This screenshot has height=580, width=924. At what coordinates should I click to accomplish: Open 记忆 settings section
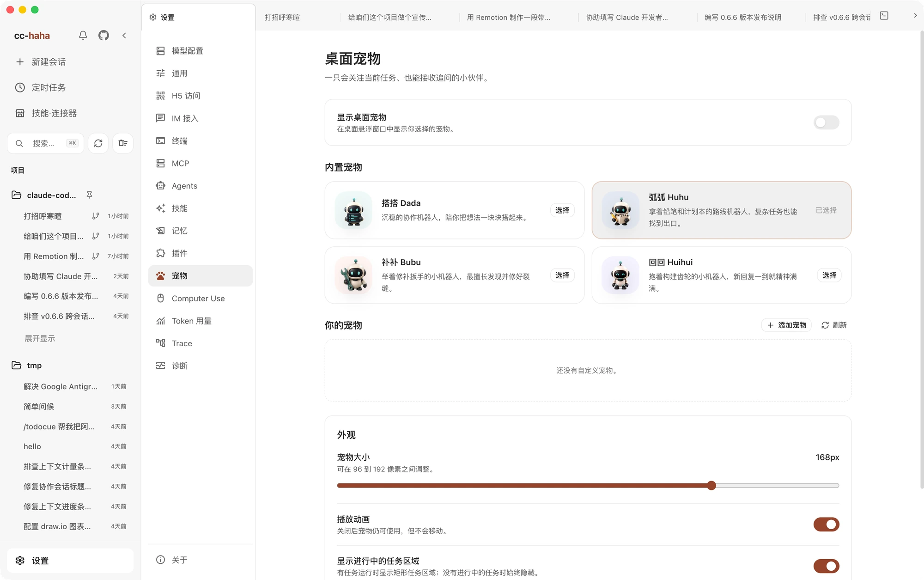201,231
